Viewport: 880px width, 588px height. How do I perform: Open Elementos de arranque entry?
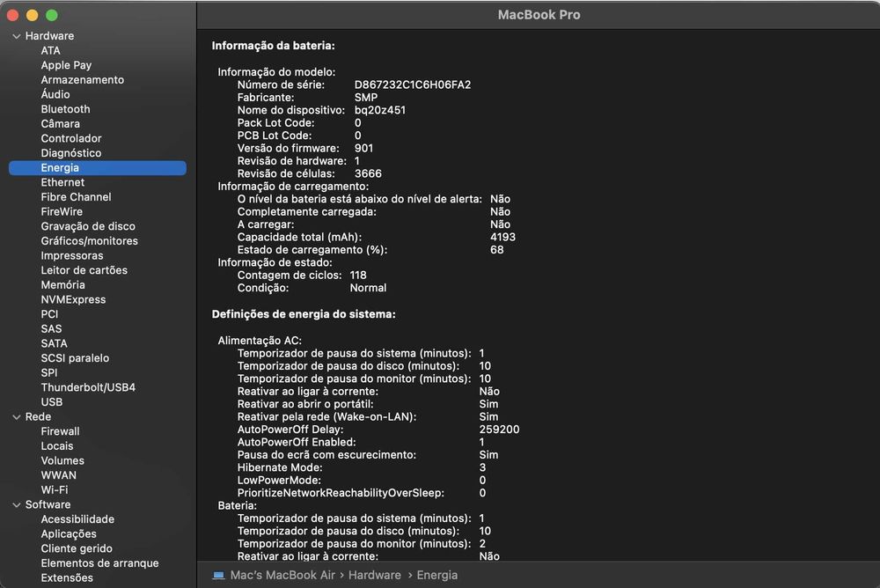coord(100,562)
